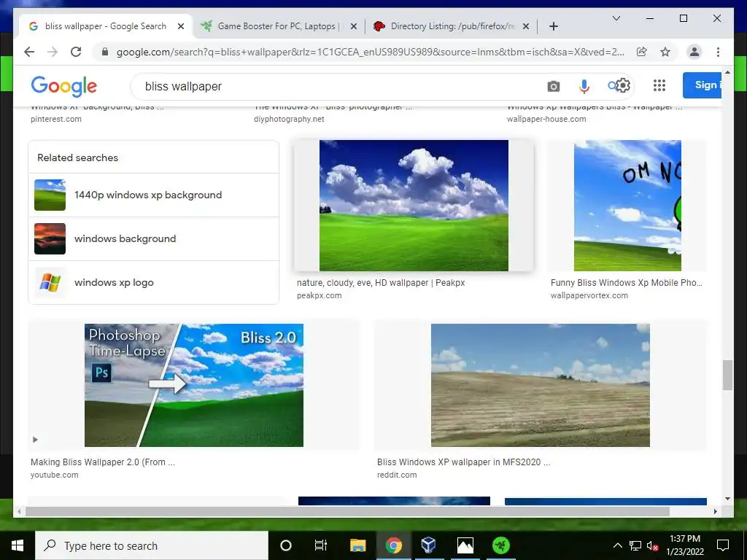
Task: Open File Explorer from the taskbar
Action: [x=357, y=545]
